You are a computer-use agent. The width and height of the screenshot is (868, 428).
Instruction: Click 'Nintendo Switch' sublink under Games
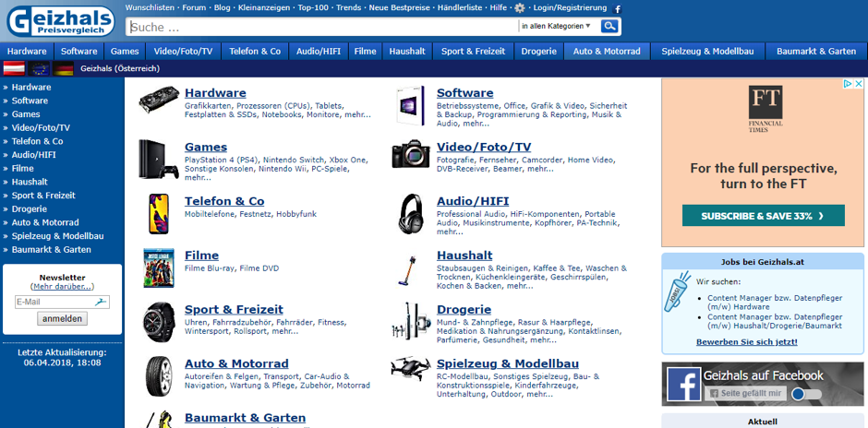pos(295,160)
